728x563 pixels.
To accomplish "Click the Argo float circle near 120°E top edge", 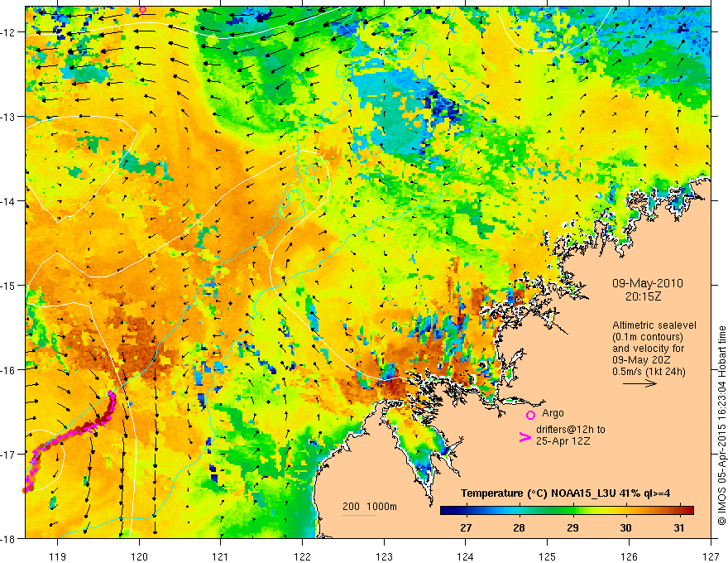I will click(x=142, y=9).
